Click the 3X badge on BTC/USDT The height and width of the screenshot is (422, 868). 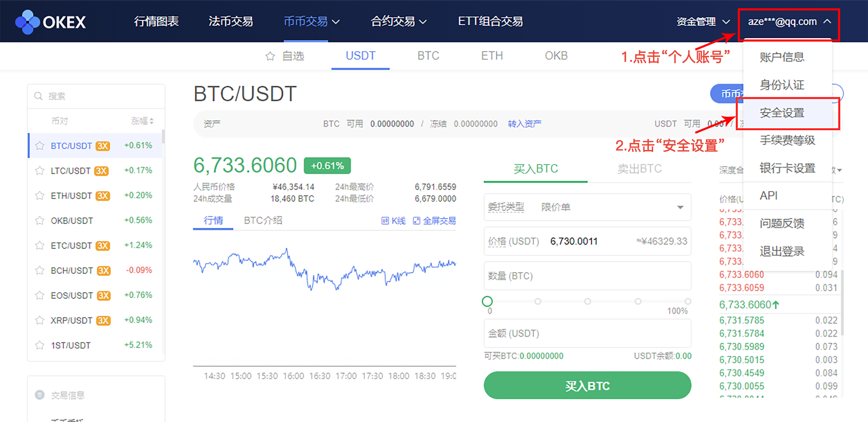click(x=103, y=146)
